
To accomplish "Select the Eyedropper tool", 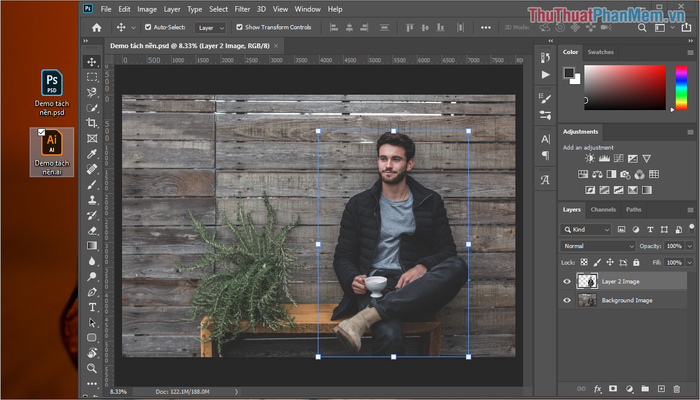I will pyautogui.click(x=92, y=154).
